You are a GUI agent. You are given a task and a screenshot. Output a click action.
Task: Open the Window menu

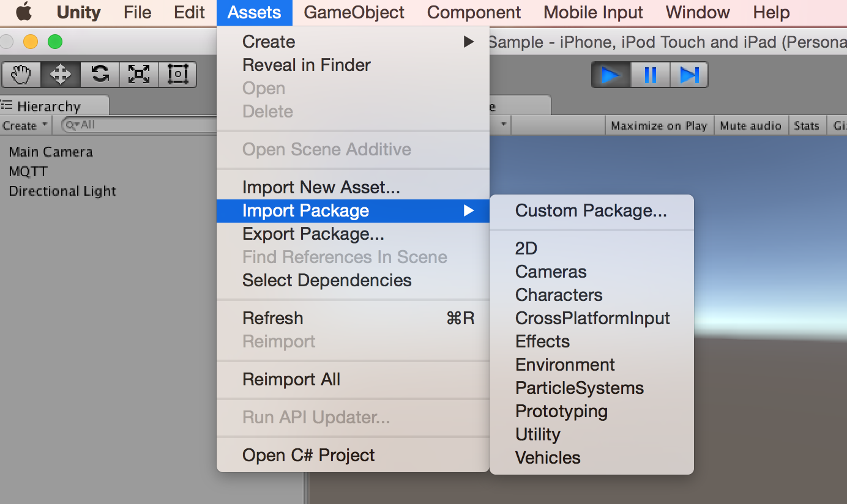point(698,12)
